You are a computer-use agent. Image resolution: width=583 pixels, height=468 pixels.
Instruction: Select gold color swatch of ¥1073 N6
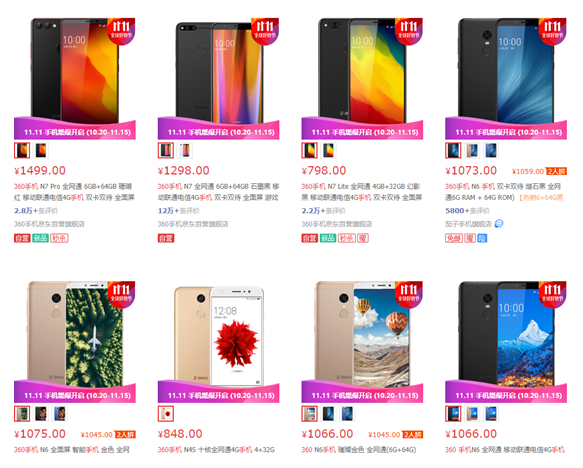(x=472, y=151)
